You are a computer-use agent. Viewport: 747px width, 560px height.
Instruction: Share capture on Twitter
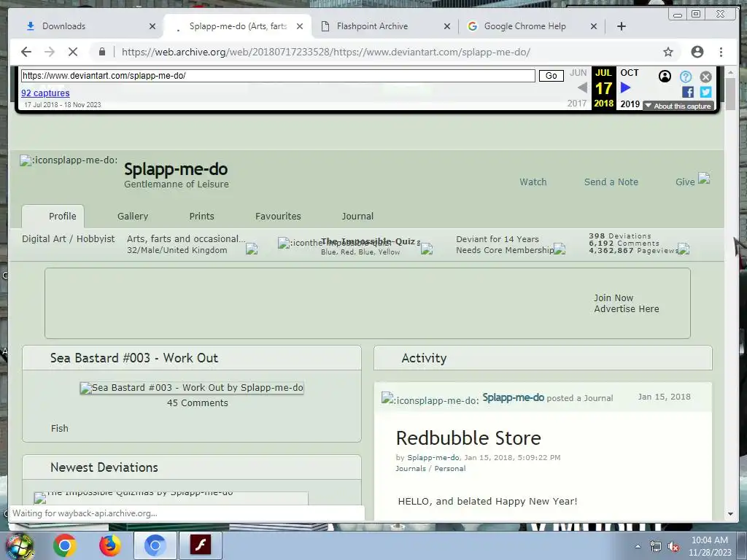(705, 92)
